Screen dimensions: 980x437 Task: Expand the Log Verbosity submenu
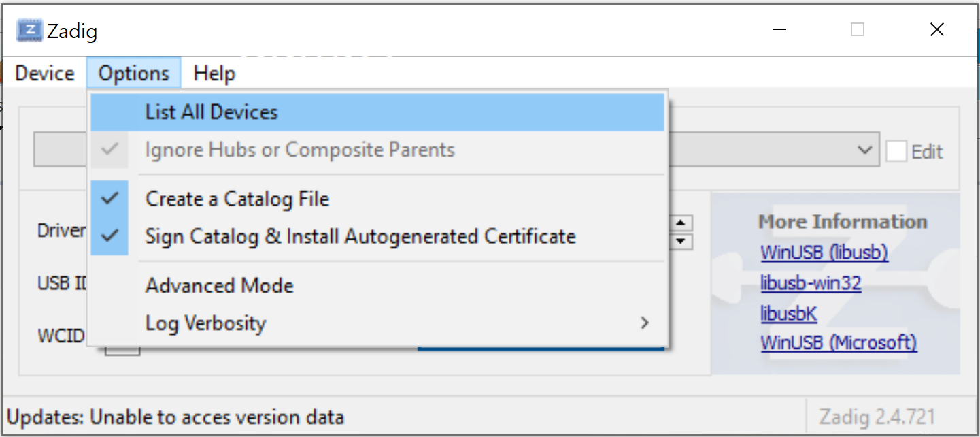pos(377,323)
